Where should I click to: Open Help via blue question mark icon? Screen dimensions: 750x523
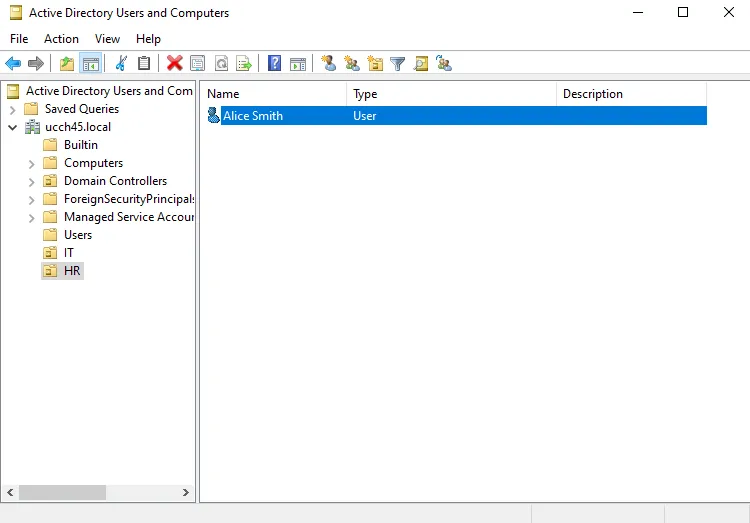click(x=274, y=64)
